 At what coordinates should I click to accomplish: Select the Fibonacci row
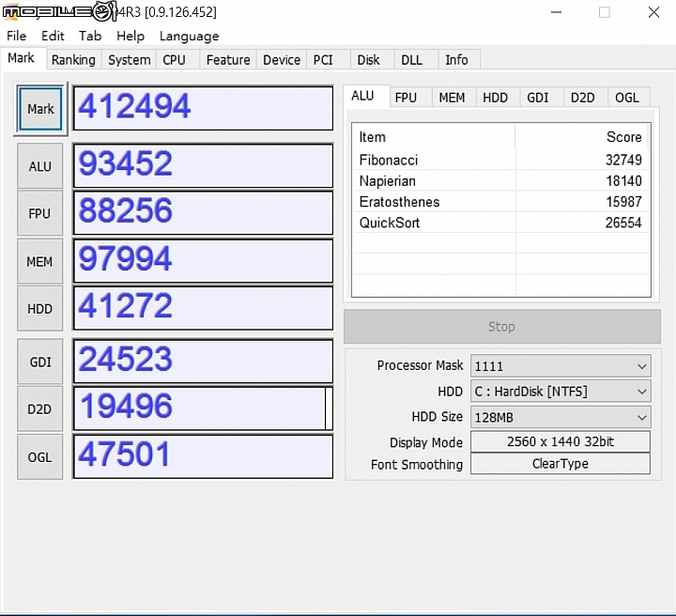click(x=500, y=160)
